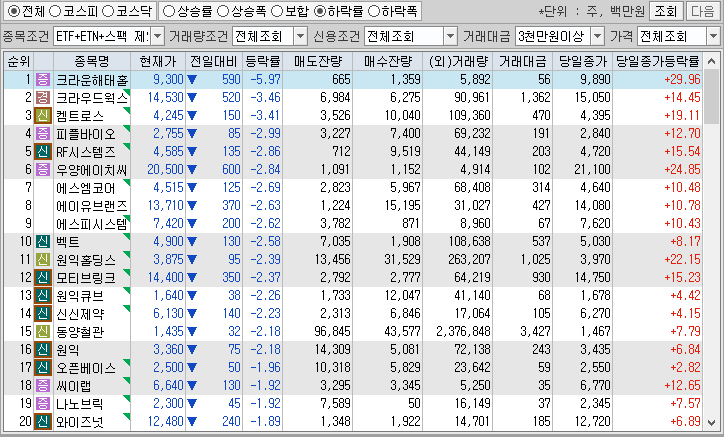
Task: Click the down-arrow icon in 와이즈넛 row
Action: pyautogui.click(x=192, y=422)
